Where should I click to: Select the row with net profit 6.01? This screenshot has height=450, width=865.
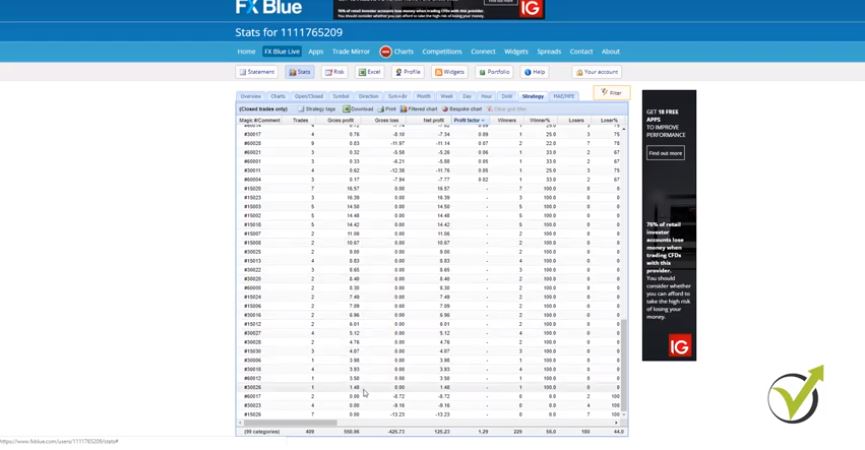pos(430,324)
